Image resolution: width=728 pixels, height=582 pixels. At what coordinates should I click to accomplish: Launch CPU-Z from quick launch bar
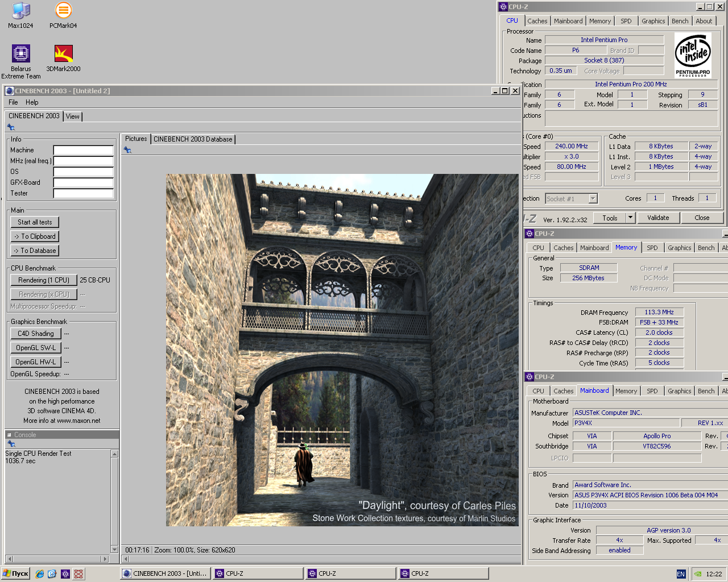65,574
